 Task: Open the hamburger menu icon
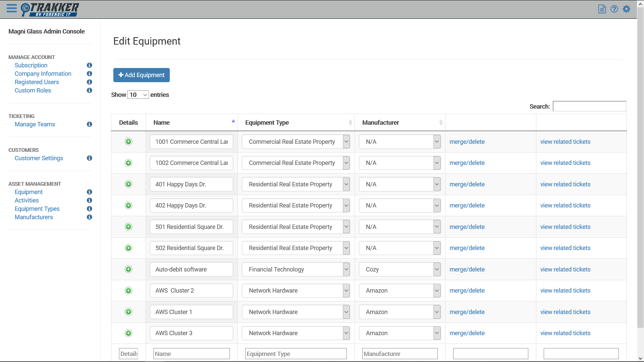tap(11, 8)
